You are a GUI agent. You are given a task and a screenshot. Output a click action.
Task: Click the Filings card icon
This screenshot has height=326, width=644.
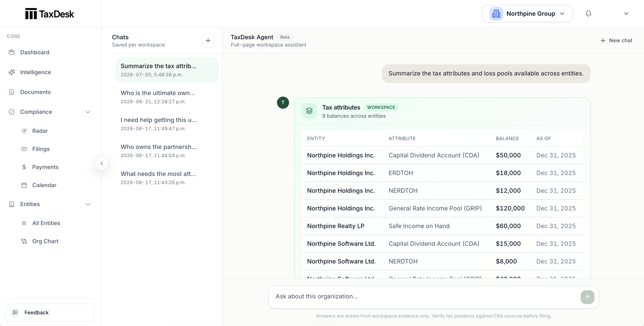pyautogui.click(x=24, y=149)
